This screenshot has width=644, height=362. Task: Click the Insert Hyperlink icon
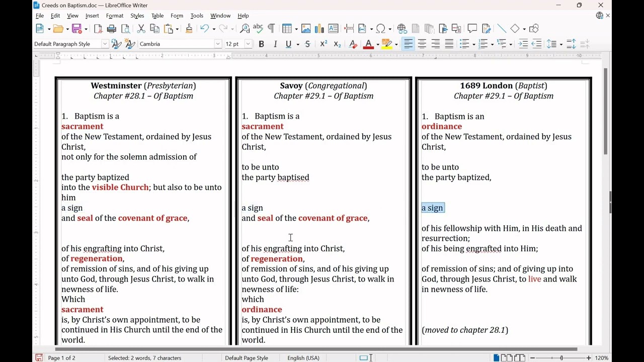point(402,29)
